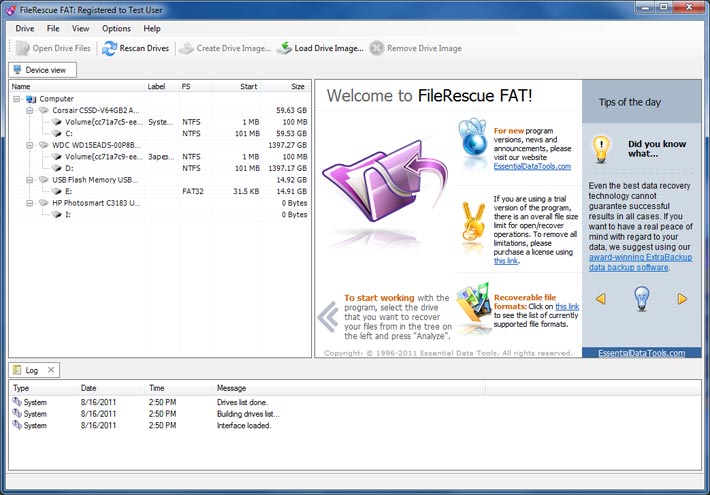The height and width of the screenshot is (495, 710).
Task: Click the golden keys license icon
Action: [x=472, y=223]
